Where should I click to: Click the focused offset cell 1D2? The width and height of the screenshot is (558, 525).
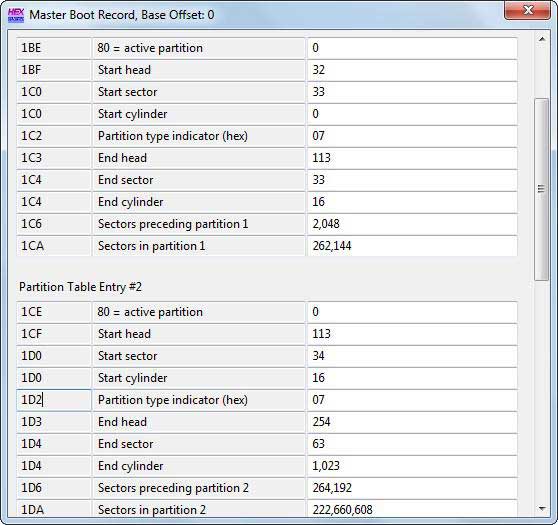(x=54, y=400)
